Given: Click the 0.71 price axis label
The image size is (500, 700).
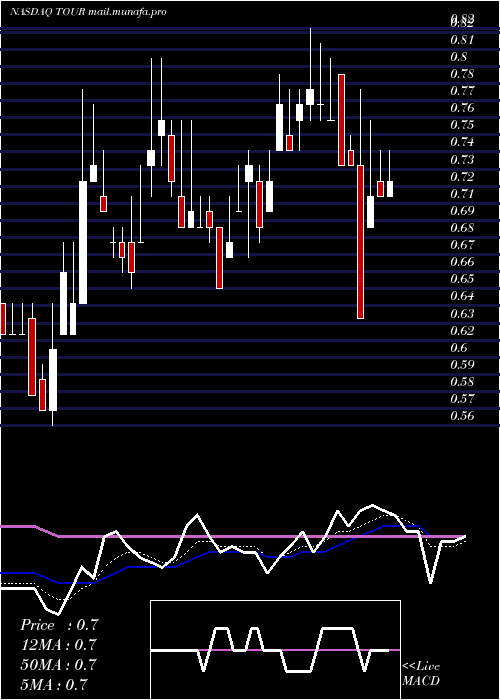Looking at the screenshot, I should [x=461, y=194].
